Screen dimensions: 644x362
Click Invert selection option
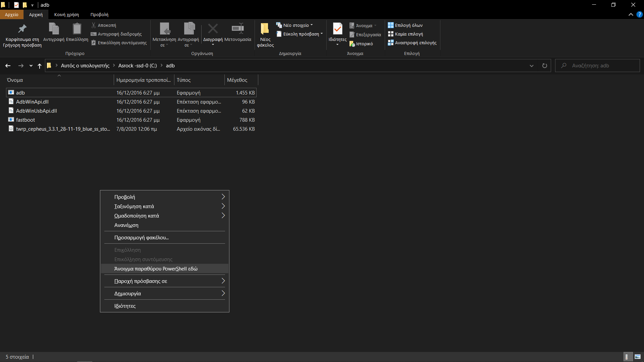pyautogui.click(x=415, y=43)
